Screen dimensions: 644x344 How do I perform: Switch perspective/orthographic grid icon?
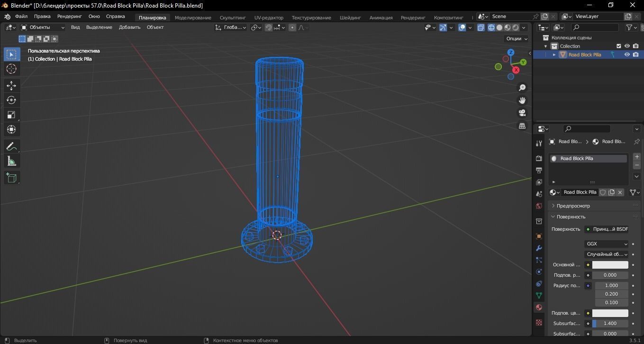coord(522,126)
